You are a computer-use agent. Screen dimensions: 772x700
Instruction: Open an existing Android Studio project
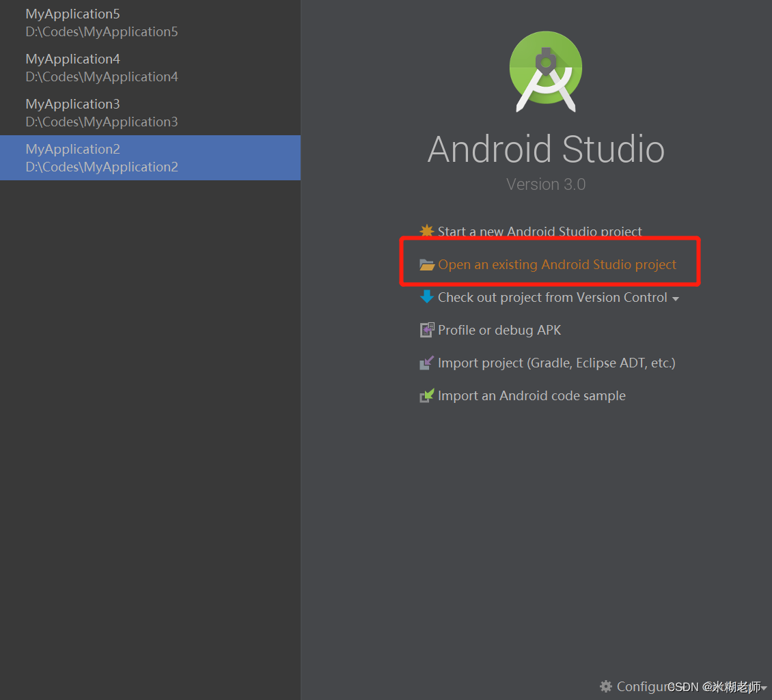[557, 265]
